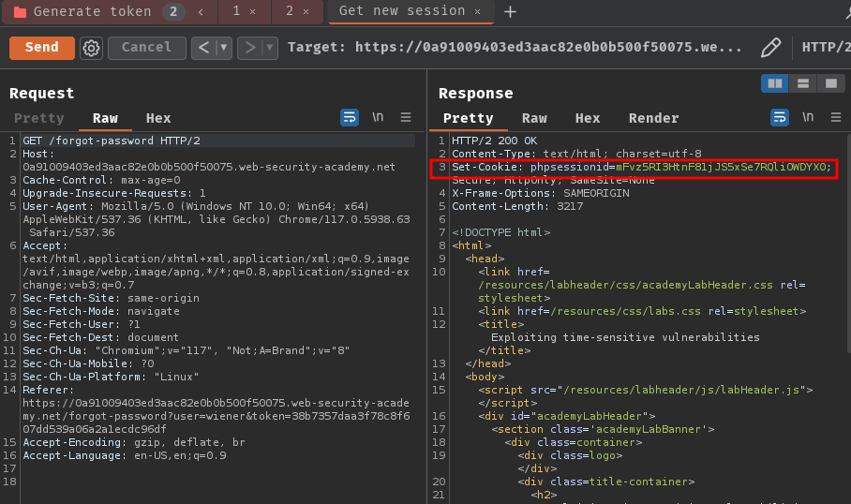Click the 'Exploiting time-sensitive vulnerabilities' title text
The image size is (851, 504).
625,337
